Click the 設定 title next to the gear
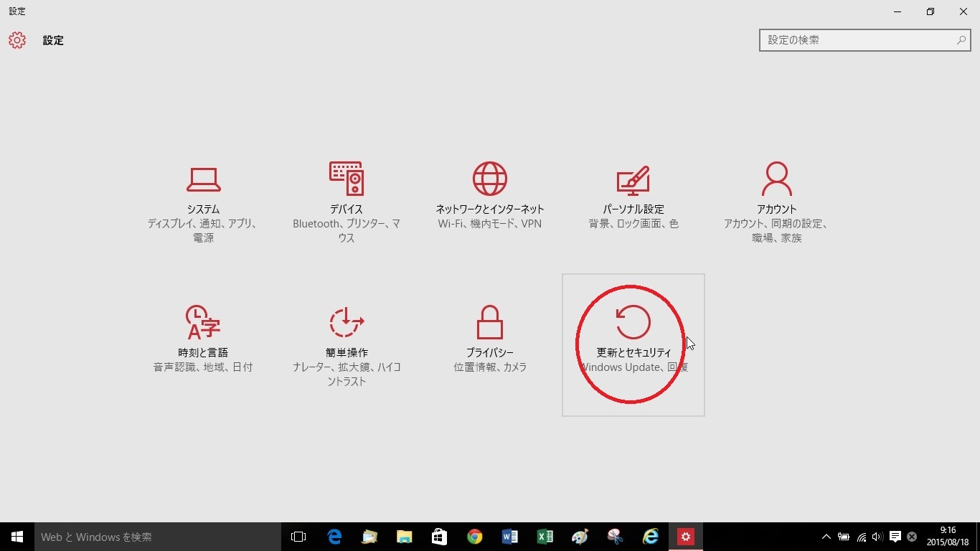The height and width of the screenshot is (551, 980). click(x=53, y=41)
